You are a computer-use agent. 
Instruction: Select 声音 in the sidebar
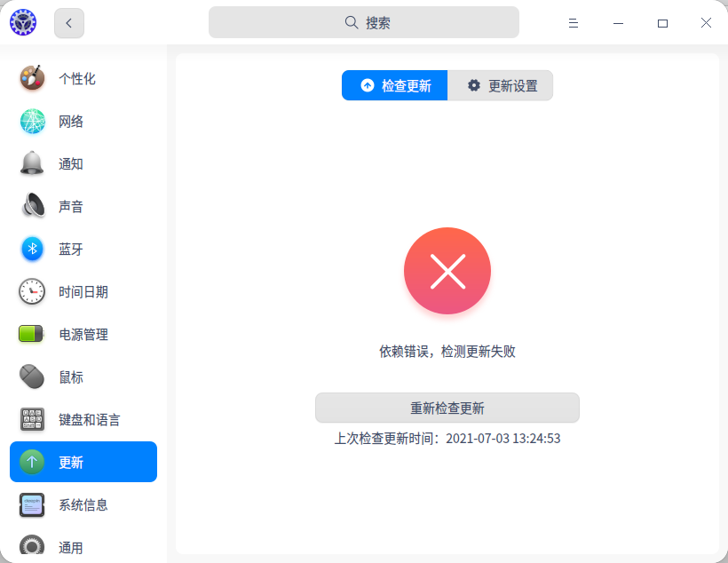tap(83, 206)
